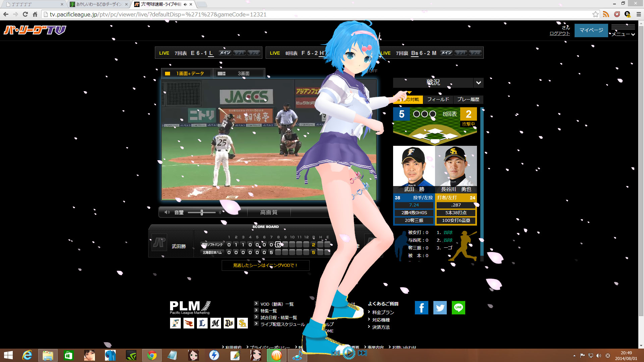Open browser home page

[35, 14]
